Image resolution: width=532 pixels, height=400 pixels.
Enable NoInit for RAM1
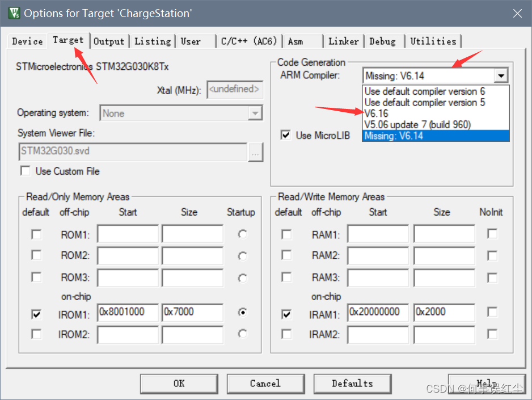tap(492, 233)
